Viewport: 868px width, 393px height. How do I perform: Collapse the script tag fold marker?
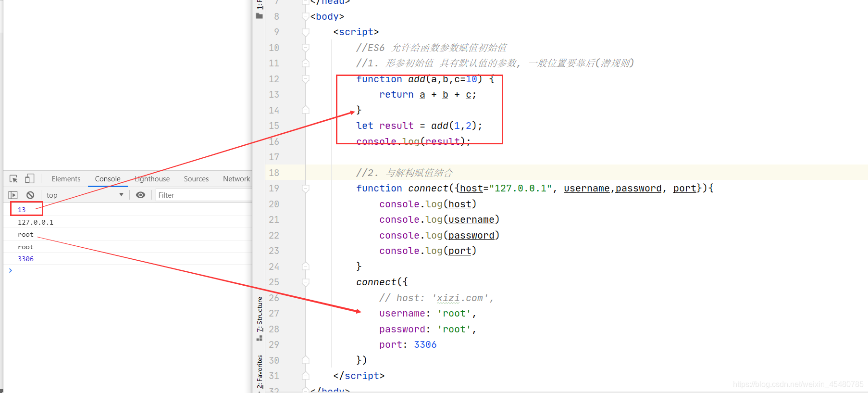click(305, 32)
